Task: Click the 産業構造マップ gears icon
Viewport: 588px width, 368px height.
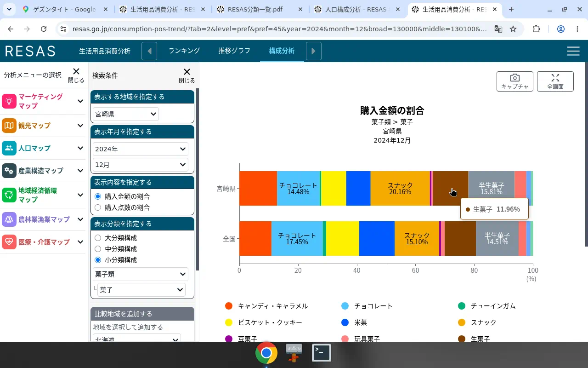Action: pos(9,171)
